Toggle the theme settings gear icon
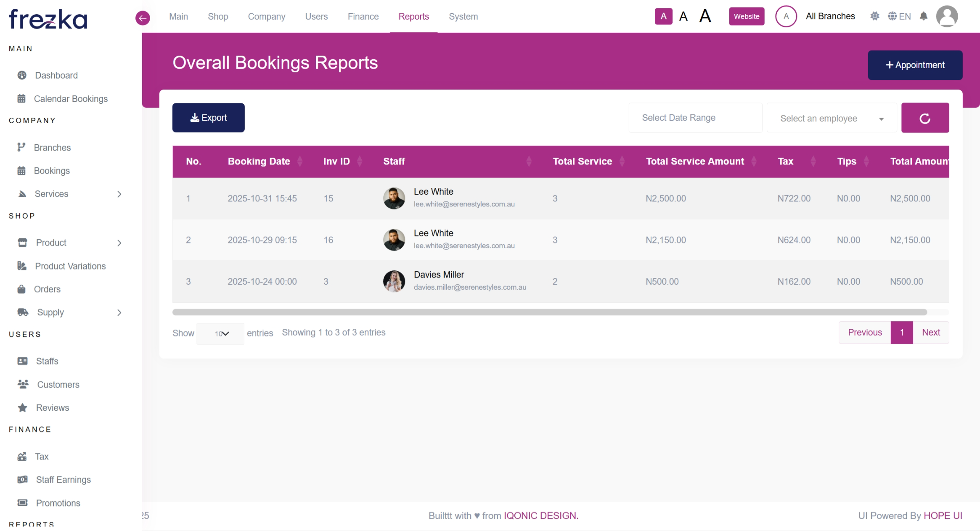 click(x=874, y=16)
